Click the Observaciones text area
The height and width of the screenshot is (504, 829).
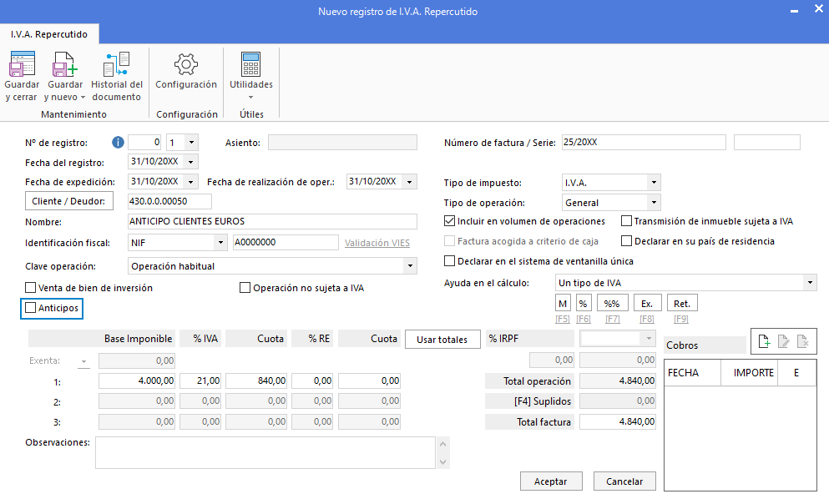click(x=265, y=453)
